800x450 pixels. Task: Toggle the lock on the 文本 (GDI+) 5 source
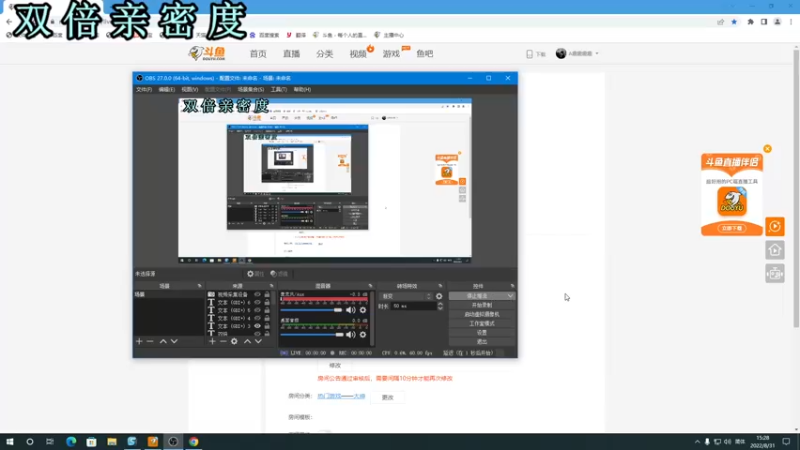(267, 310)
